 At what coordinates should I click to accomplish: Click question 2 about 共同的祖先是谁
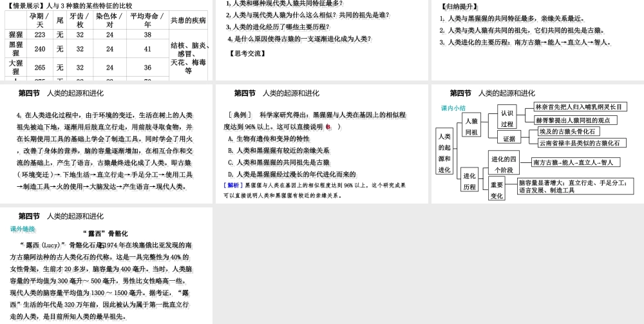point(307,15)
